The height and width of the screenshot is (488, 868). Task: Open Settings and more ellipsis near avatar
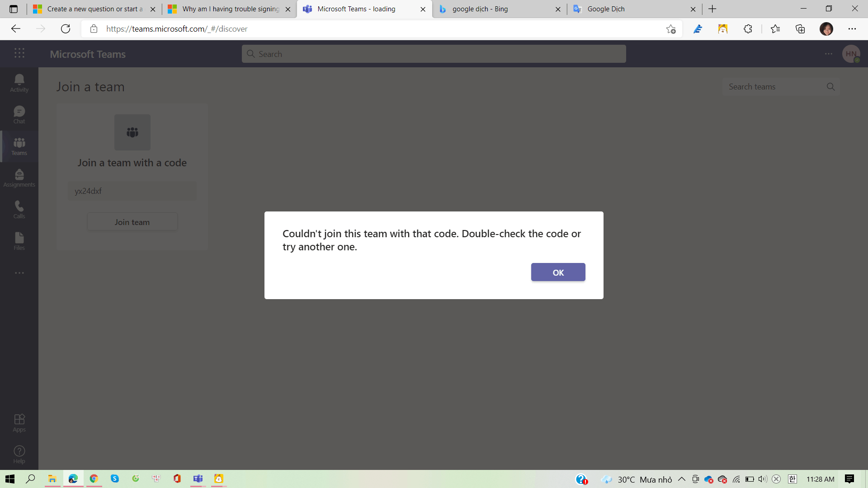point(828,54)
